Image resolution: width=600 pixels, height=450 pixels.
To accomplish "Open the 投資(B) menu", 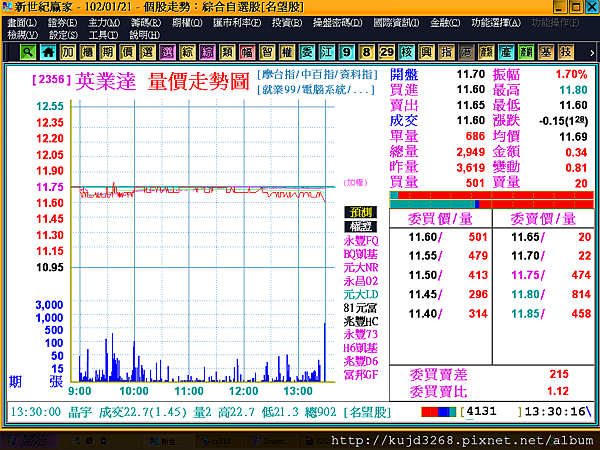I will click(x=287, y=23).
